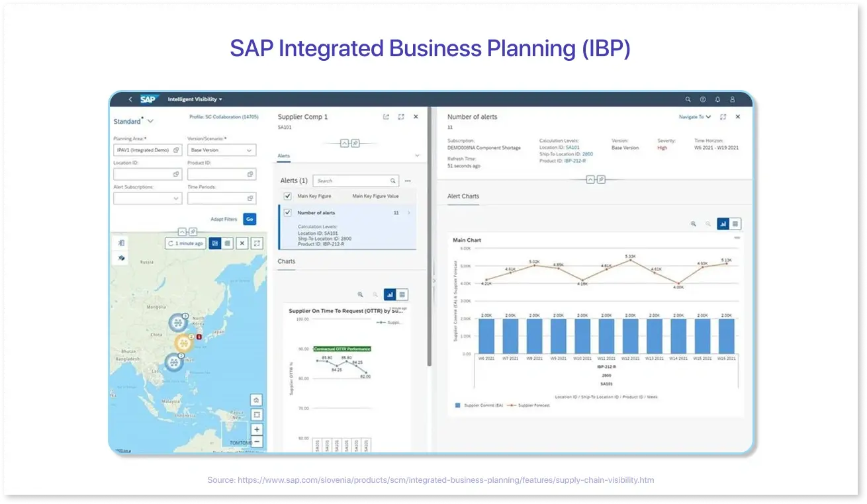867x504 pixels.
Task: Click the yellow supplier cluster on map
Action: pyautogui.click(x=183, y=343)
